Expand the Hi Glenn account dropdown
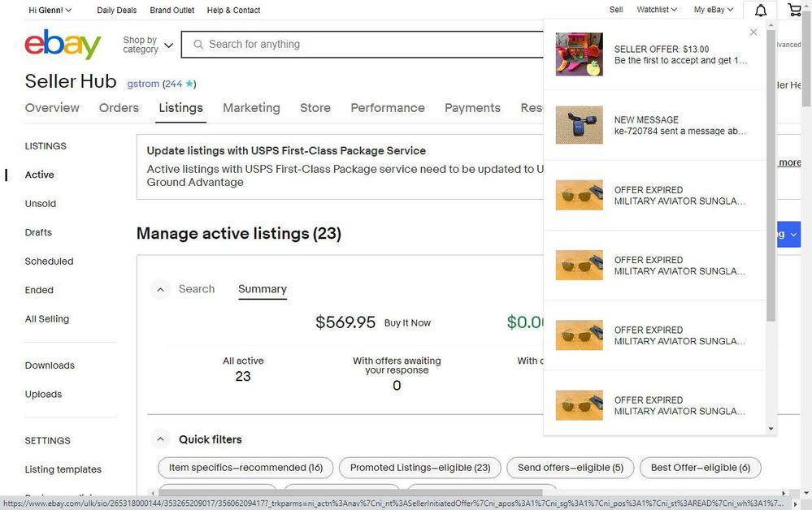Screen dimensions: 812x510 point(50,10)
